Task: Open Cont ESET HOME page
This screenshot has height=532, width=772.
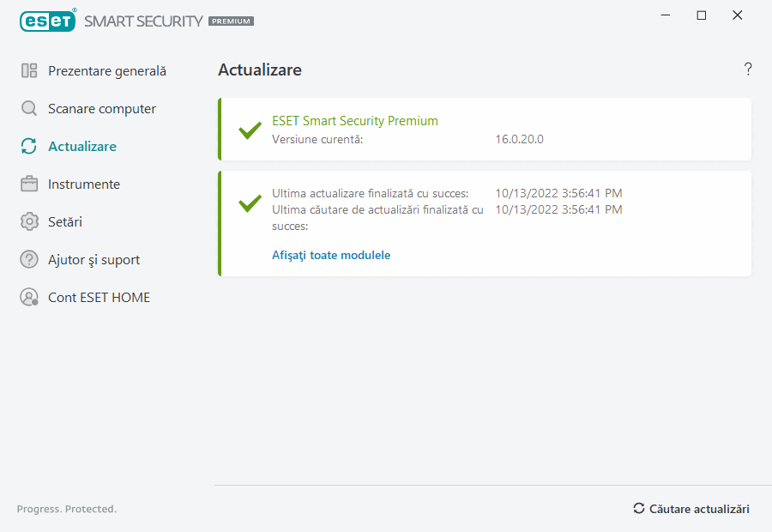Action: coord(99,298)
